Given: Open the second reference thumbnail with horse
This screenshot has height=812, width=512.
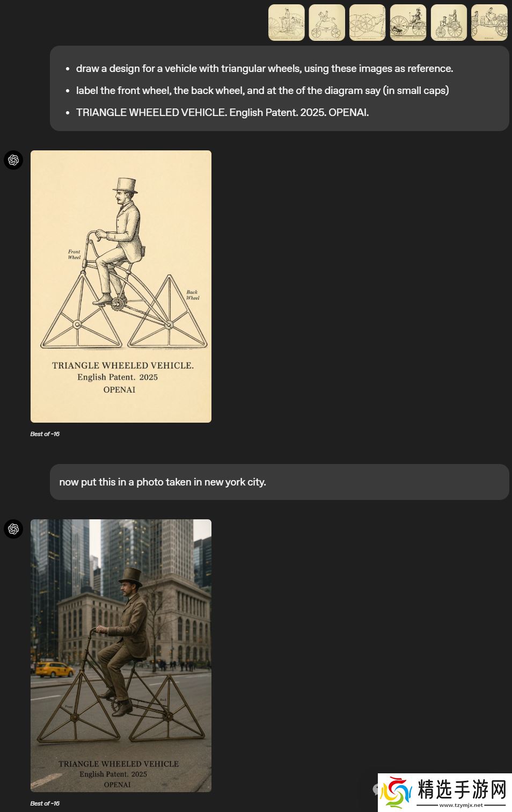Looking at the screenshot, I should click(327, 23).
